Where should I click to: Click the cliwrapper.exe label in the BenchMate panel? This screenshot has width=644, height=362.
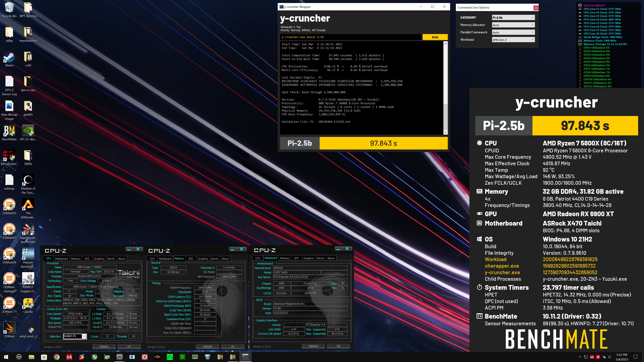[x=502, y=266]
